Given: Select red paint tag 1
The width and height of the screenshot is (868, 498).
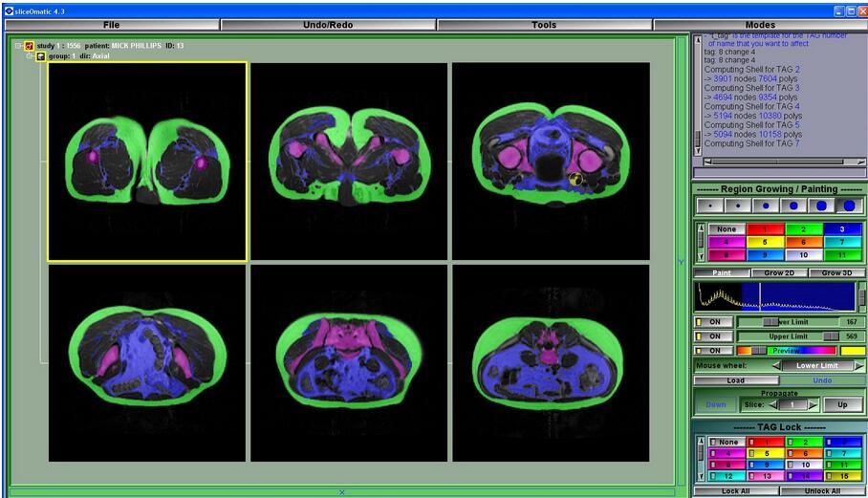Looking at the screenshot, I should click(x=765, y=229).
